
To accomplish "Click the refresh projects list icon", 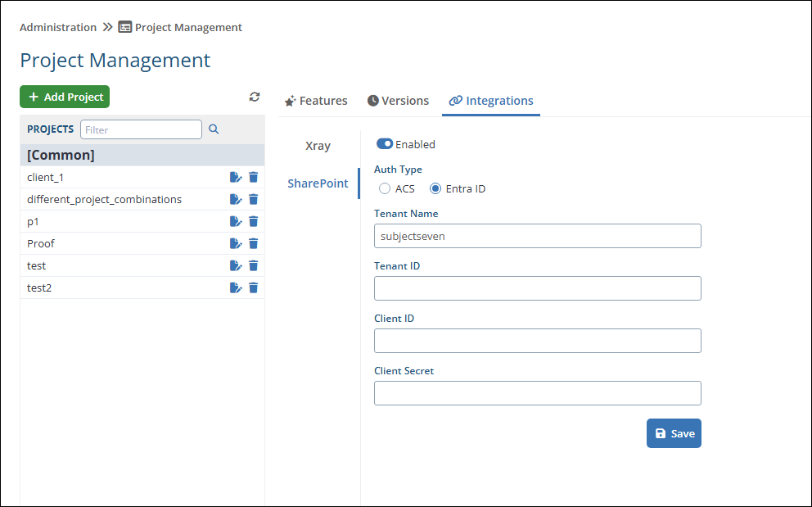I will 255,97.
